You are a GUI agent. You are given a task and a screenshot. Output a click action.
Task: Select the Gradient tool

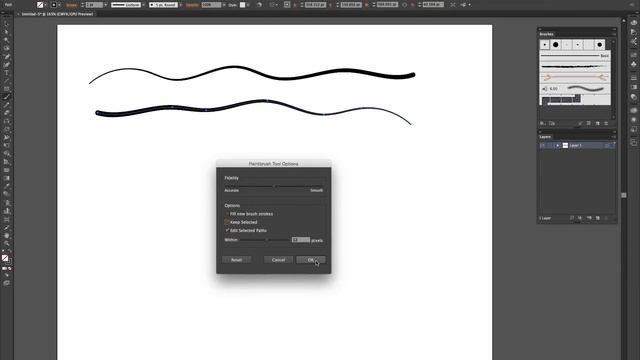coord(7,178)
